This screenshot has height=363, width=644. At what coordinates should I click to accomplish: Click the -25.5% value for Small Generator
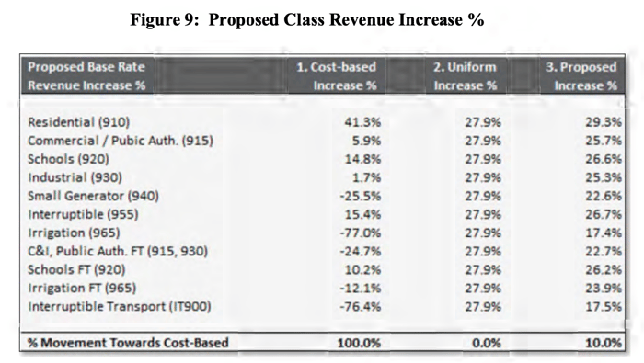tap(361, 196)
